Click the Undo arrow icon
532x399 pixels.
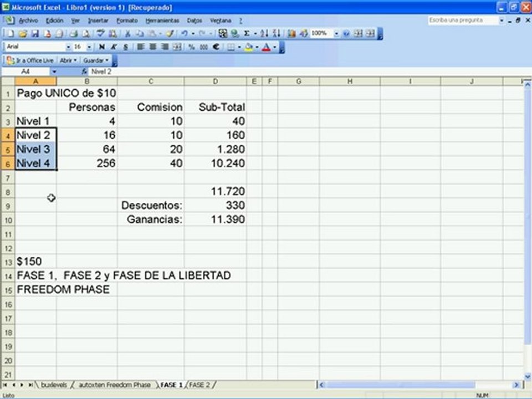point(184,34)
